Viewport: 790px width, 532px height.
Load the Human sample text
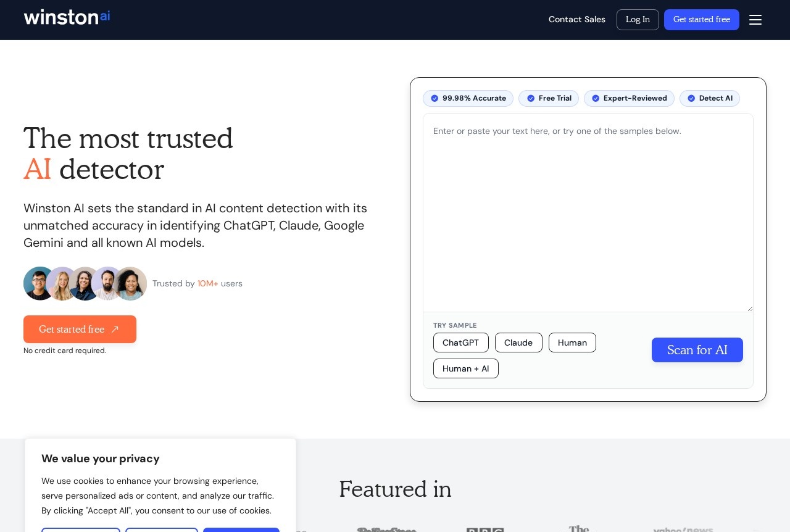(x=572, y=343)
